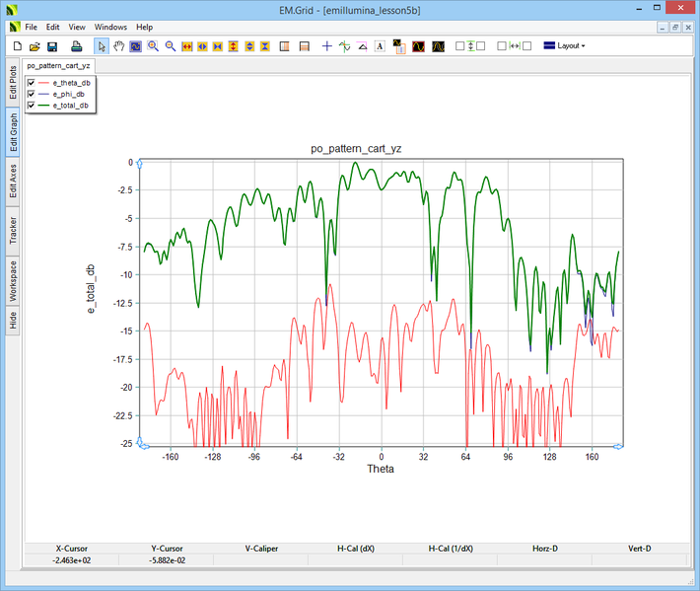The width and height of the screenshot is (700, 591).
Task: Toggle the e_phi_db legend checkbox
Action: pos(32,94)
